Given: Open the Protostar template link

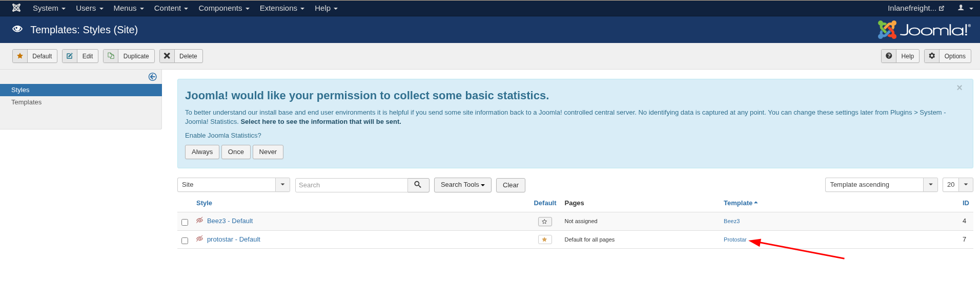Looking at the screenshot, I should click(x=735, y=240).
